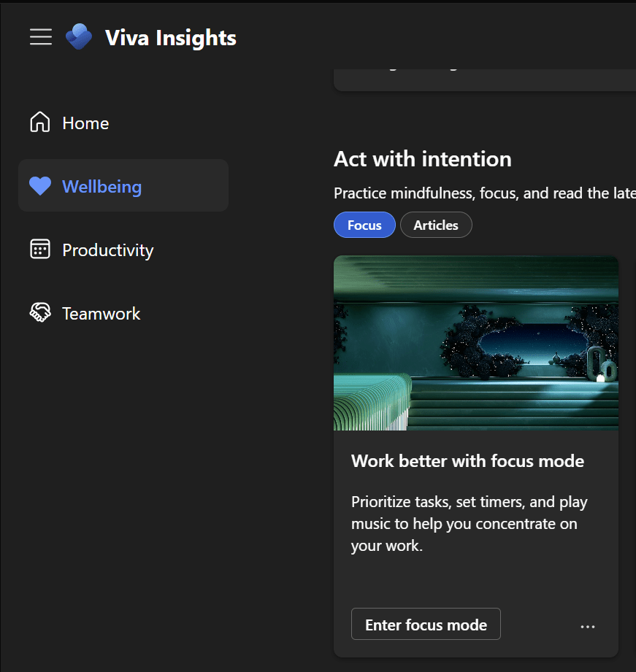Select the Wellbeing text label in sidebar
636x672 pixels.
[x=102, y=187]
